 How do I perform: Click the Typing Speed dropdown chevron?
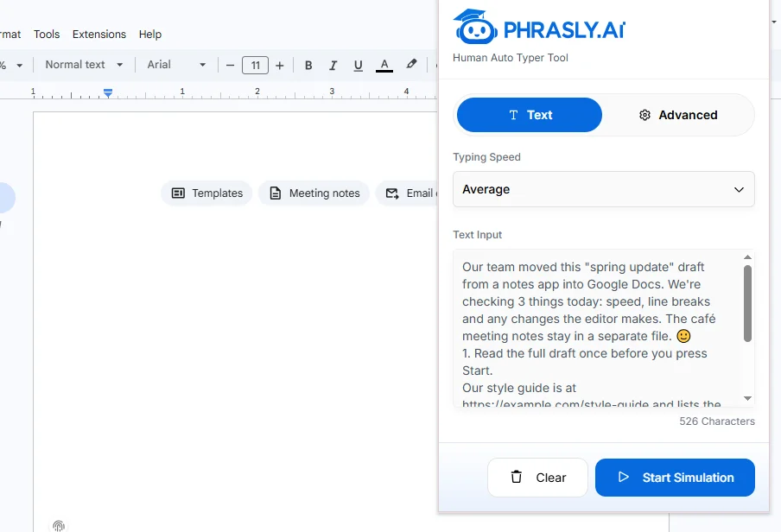tap(739, 190)
